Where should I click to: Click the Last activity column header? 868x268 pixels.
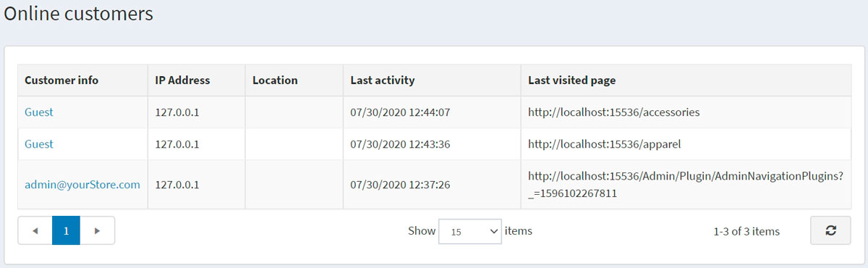click(x=432, y=80)
